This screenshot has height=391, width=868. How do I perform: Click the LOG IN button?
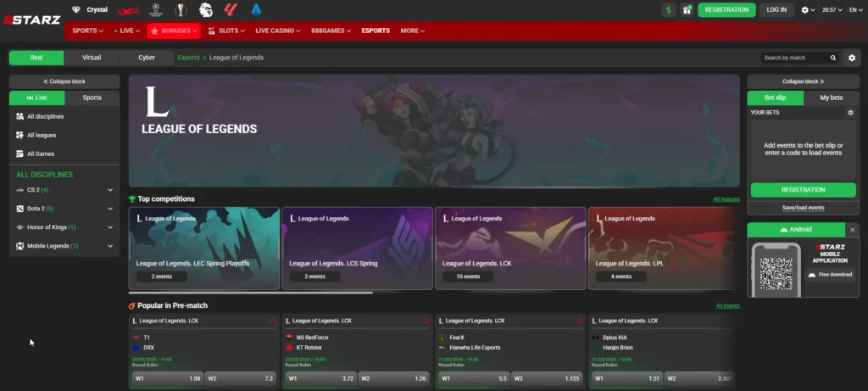(776, 10)
